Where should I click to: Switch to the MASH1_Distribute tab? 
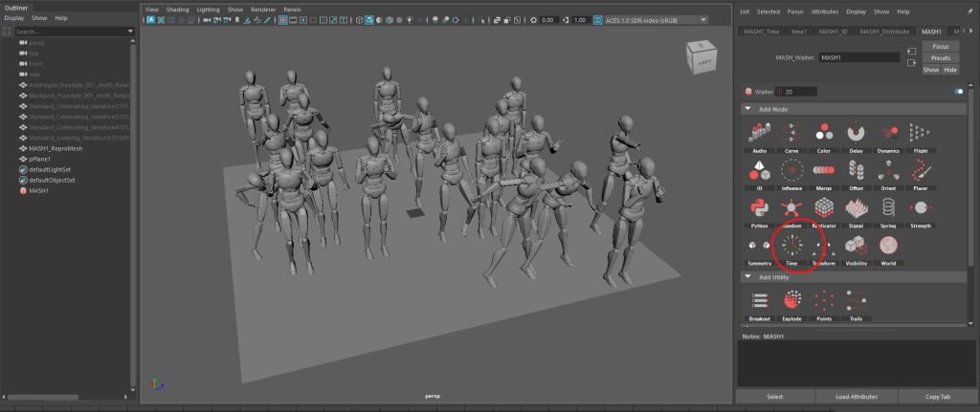[x=886, y=32]
